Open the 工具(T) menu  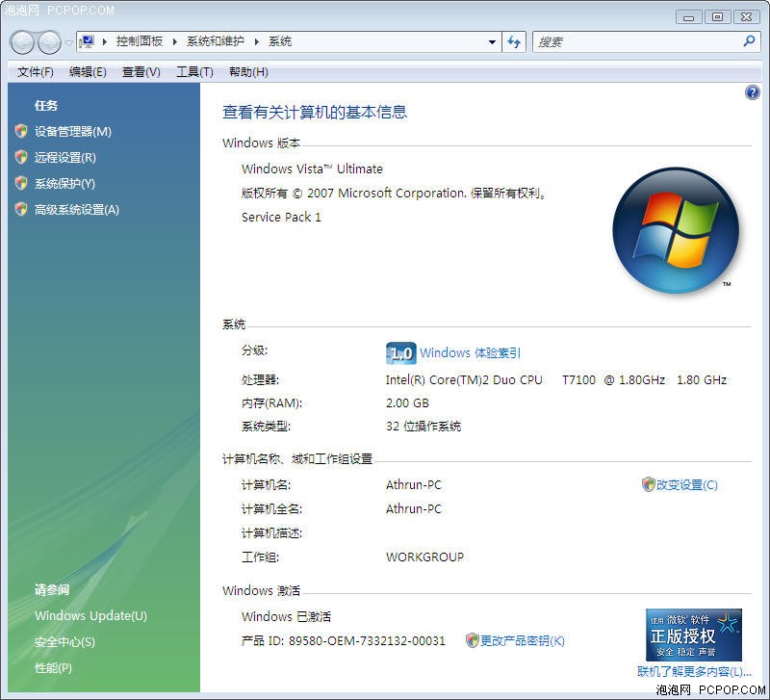[194, 72]
